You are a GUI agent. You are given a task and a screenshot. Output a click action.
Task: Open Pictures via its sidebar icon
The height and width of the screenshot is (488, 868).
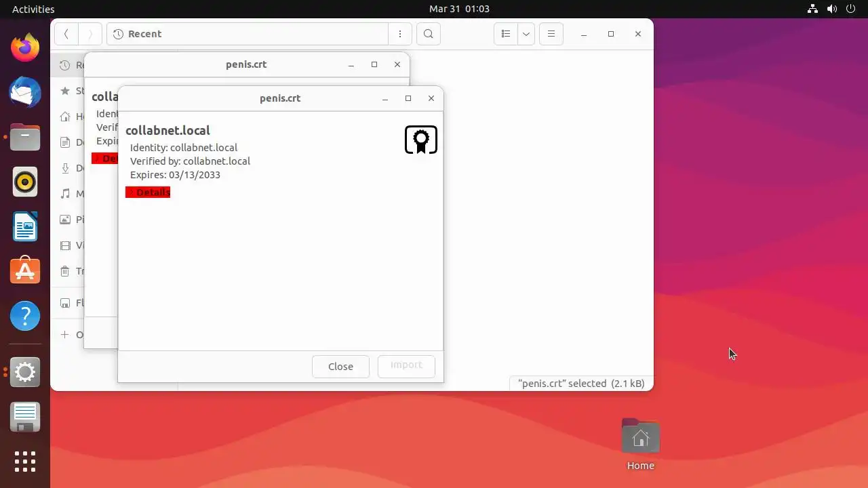coord(65,220)
